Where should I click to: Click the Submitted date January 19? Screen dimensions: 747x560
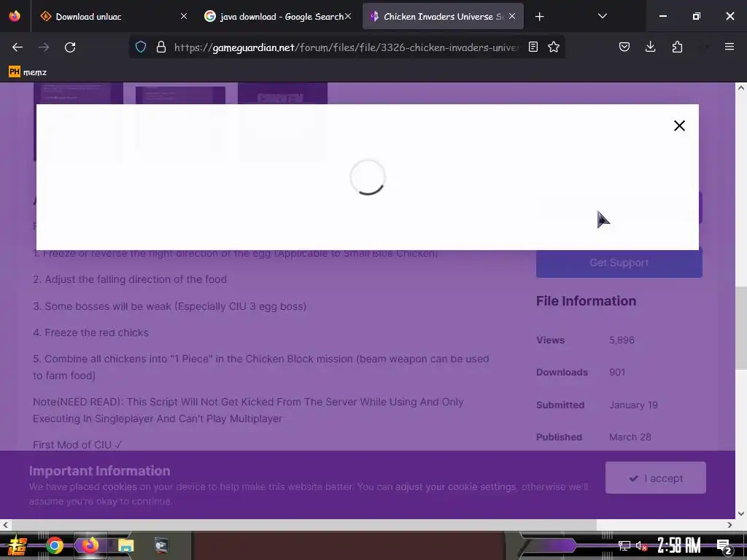coord(633,405)
